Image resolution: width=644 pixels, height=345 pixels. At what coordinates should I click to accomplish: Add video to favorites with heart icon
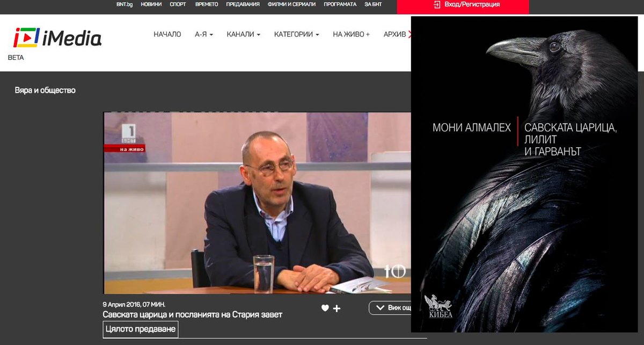325,308
